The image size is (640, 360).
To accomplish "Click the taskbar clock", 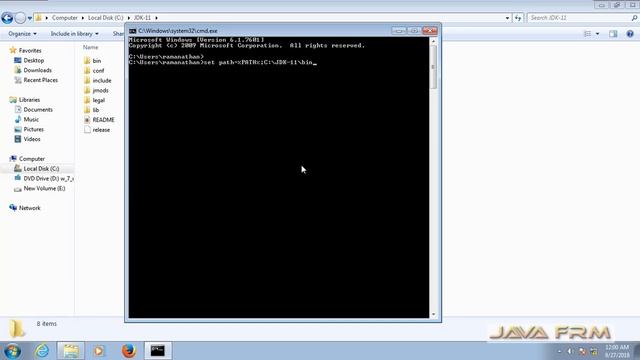I will point(617,351).
